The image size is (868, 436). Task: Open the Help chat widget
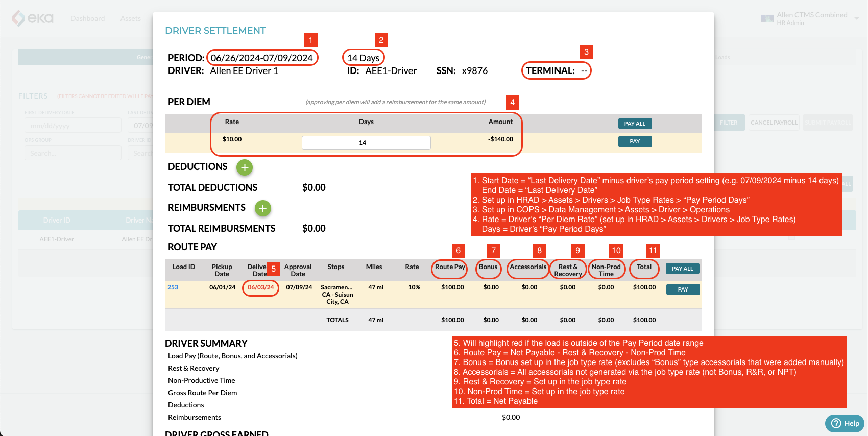click(845, 423)
